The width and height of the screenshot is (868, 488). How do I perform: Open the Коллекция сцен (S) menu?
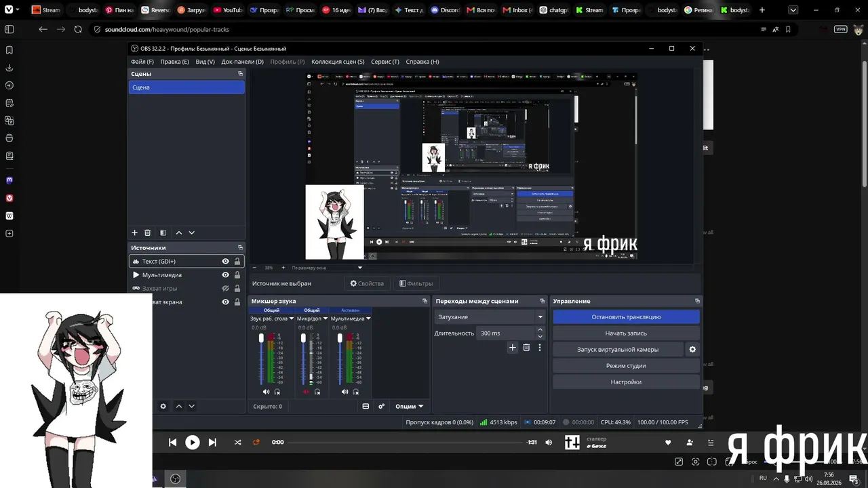[338, 62]
